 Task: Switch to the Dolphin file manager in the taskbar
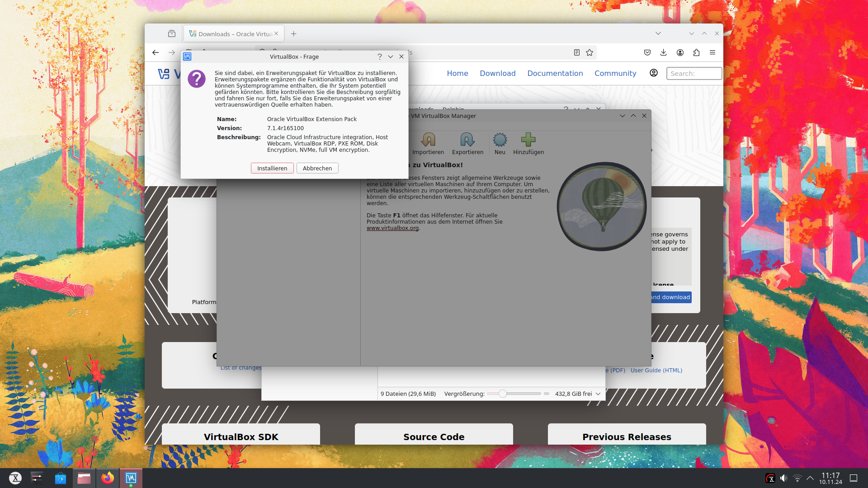coord(84,478)
